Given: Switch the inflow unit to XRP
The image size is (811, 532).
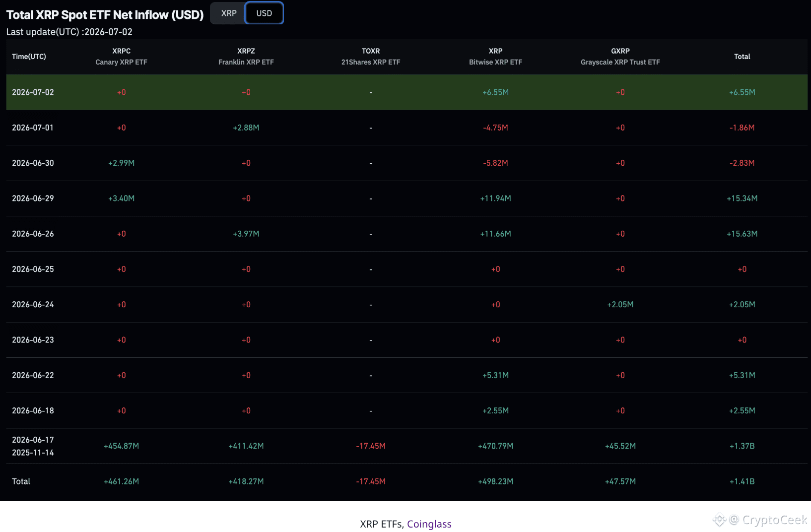Looking at the screenshot, I should coord(228,13).
